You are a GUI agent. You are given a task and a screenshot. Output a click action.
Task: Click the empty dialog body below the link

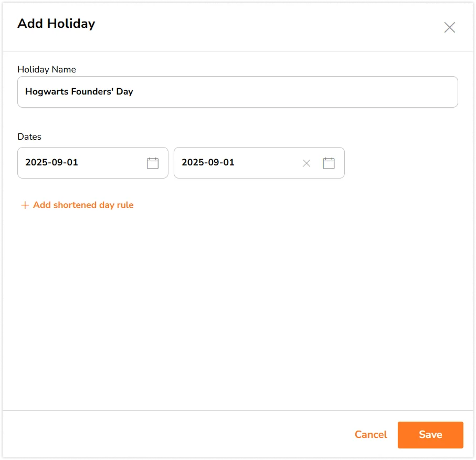[x=236, y=305]
